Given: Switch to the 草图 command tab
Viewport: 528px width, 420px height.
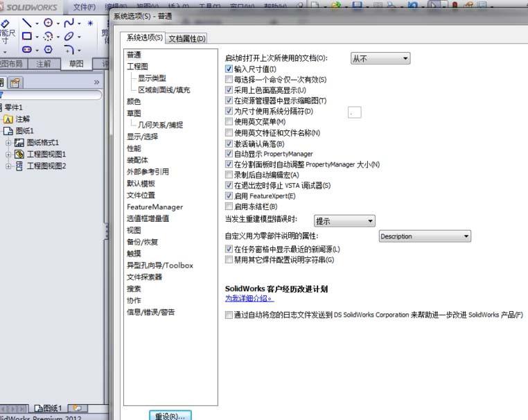Looking at the screenshot, I should pyautogui.click(x=76, y=64).
